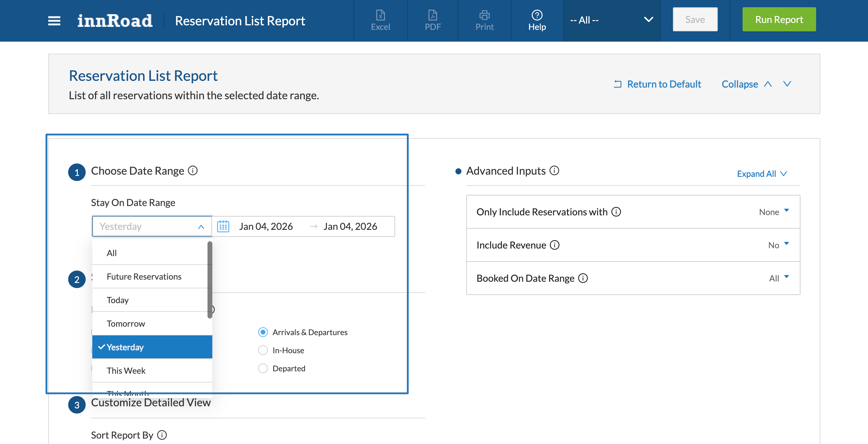Click the green Run Report button

point(779,20)
